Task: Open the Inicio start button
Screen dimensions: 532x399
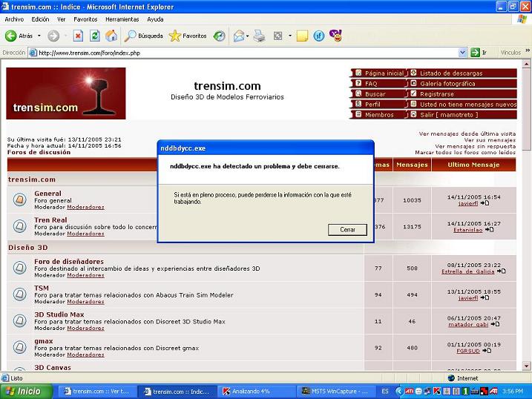Action: (24, 391)
